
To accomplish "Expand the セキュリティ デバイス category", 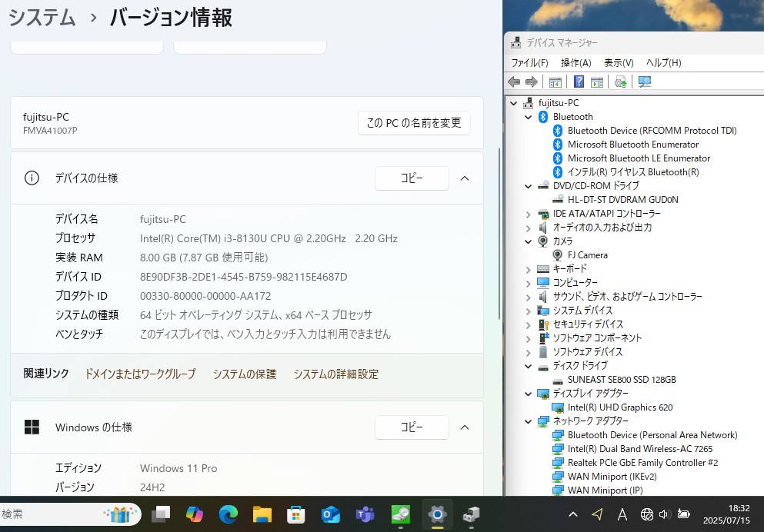I will click(528, 324).
